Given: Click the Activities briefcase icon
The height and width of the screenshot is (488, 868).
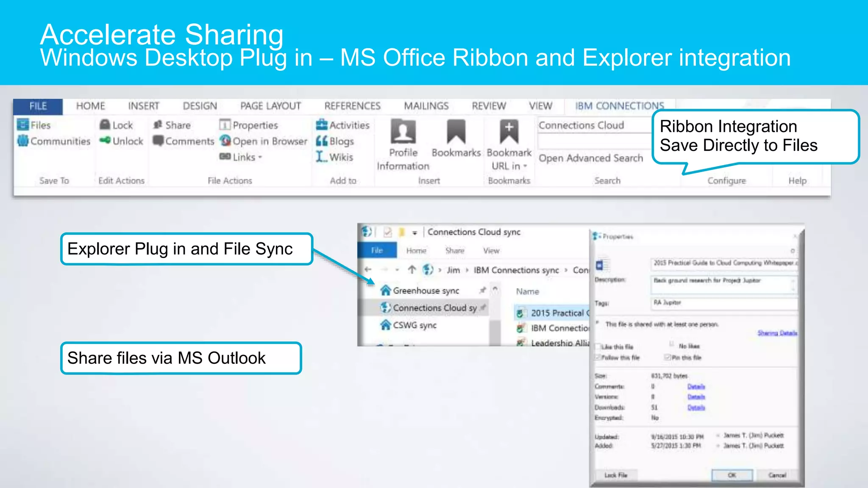Looking at the screenshot, I should click(x=322, y=125).
